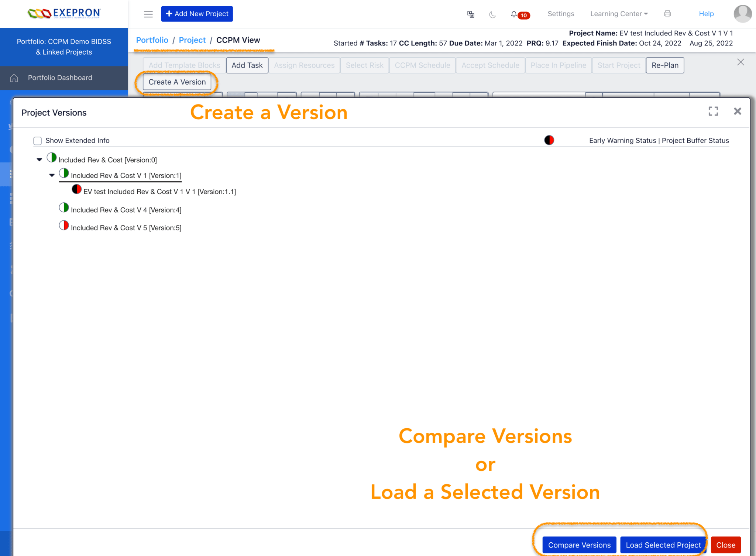This screenshot has height=556, width=756.
Task: Click the Portfolio Dashboard home icon
Action: 14,78
